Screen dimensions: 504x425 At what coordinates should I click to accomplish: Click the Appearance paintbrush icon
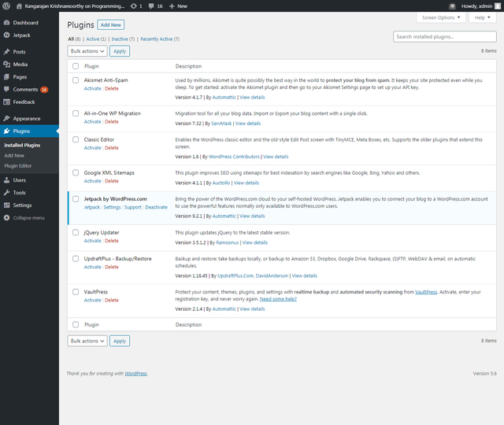pos(6,119)
